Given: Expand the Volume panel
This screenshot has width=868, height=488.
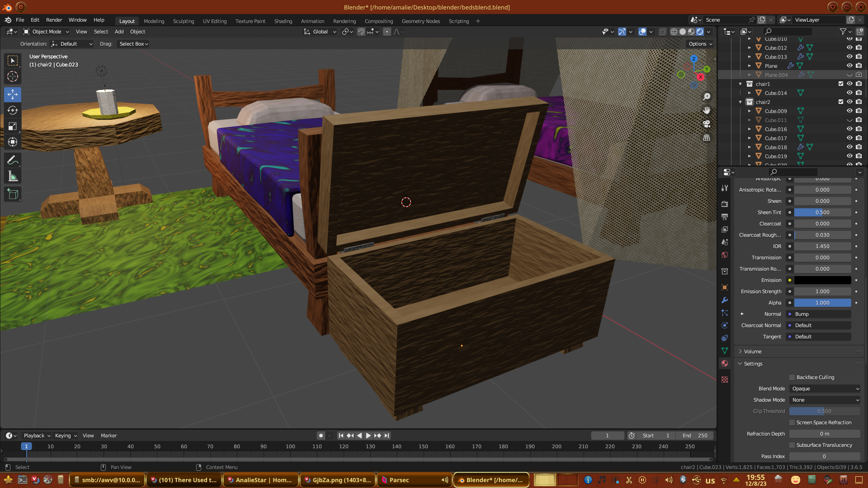Looking at the screenshot, I should tap(753, 352).
